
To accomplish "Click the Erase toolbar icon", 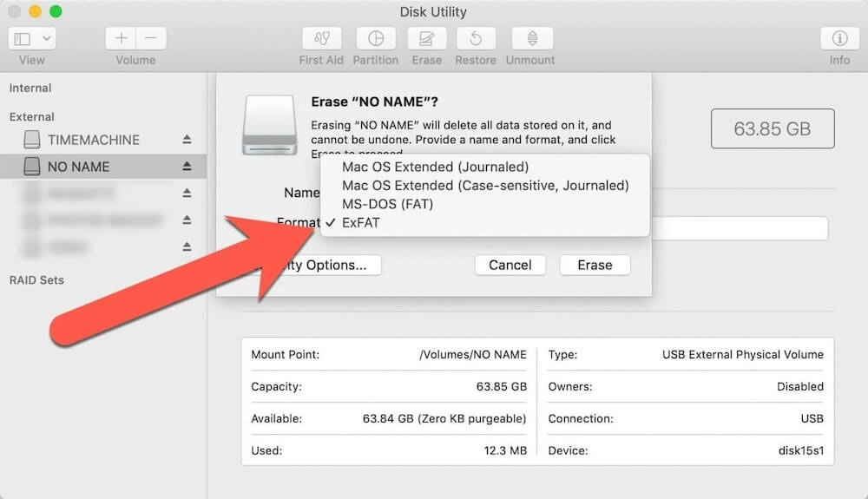I will 427,38.
